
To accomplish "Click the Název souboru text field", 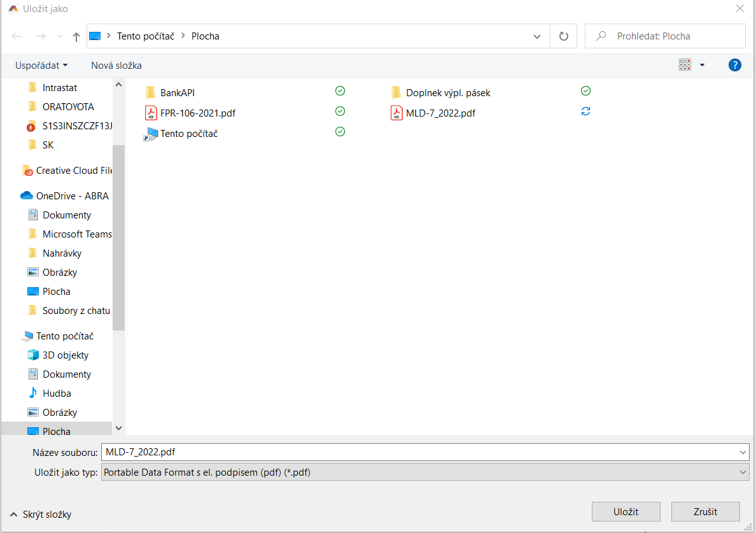I will click(x=420, y=452).
